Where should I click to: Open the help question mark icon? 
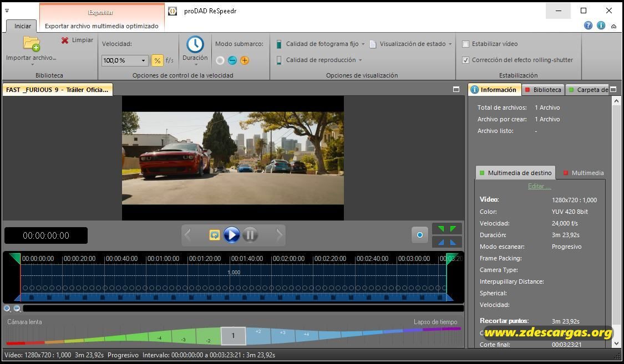(x=588, y=25)
